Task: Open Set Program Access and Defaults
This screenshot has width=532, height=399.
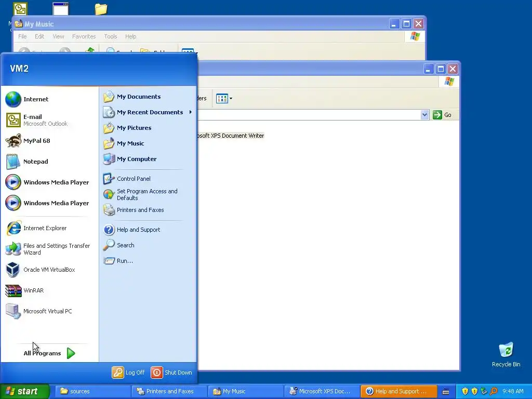Action: coord(148,194)
